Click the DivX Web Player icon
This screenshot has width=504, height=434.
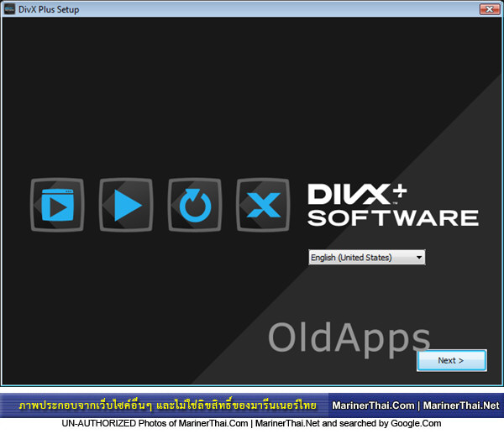(57, 205)
